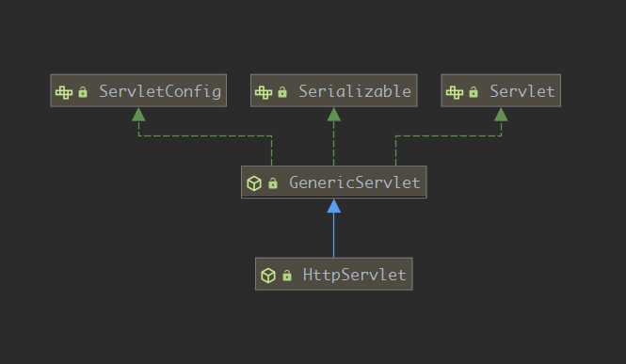Select the Servlet interface node label

[x=522, y=91]
